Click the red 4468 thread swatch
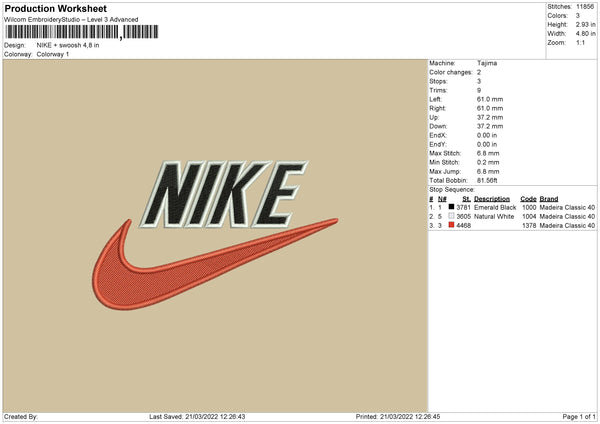 [x=451, y=225]
